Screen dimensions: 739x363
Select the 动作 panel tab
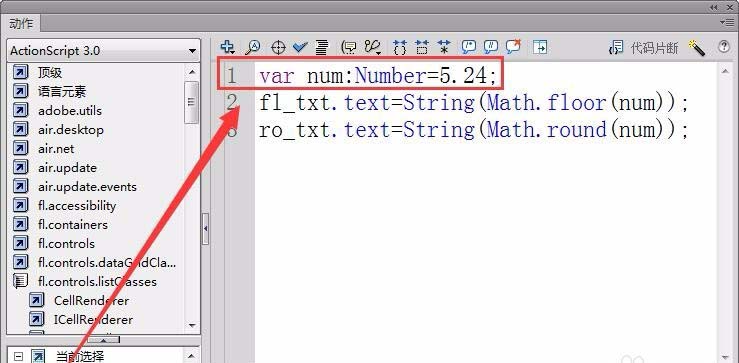coord(21,24)
